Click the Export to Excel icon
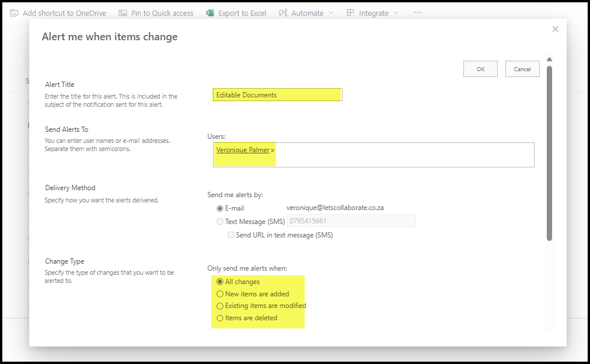This screenshot has height=364, width=590. [x=210, y=13]
